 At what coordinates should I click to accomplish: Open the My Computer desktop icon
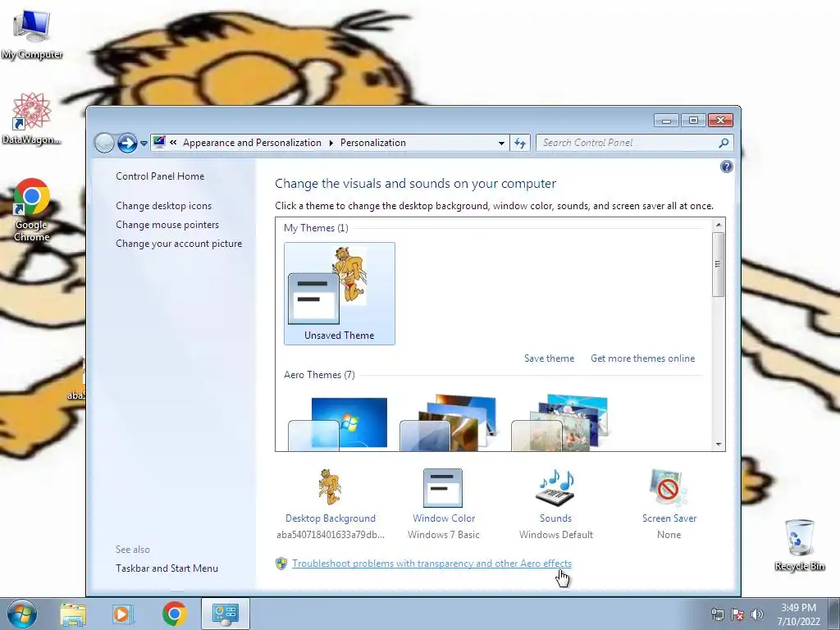32,34
